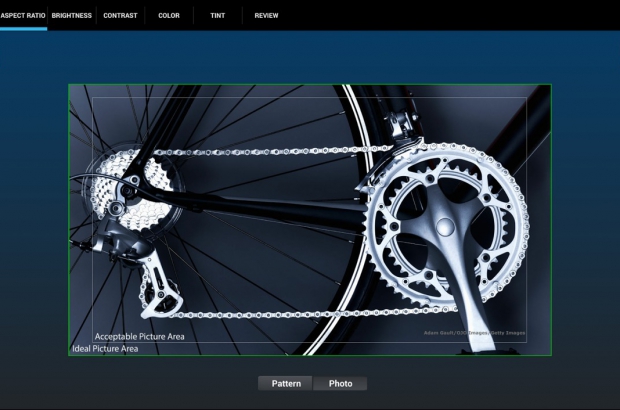Click the Ideal Picture Area label
The image size is (620, 410).
105,349
